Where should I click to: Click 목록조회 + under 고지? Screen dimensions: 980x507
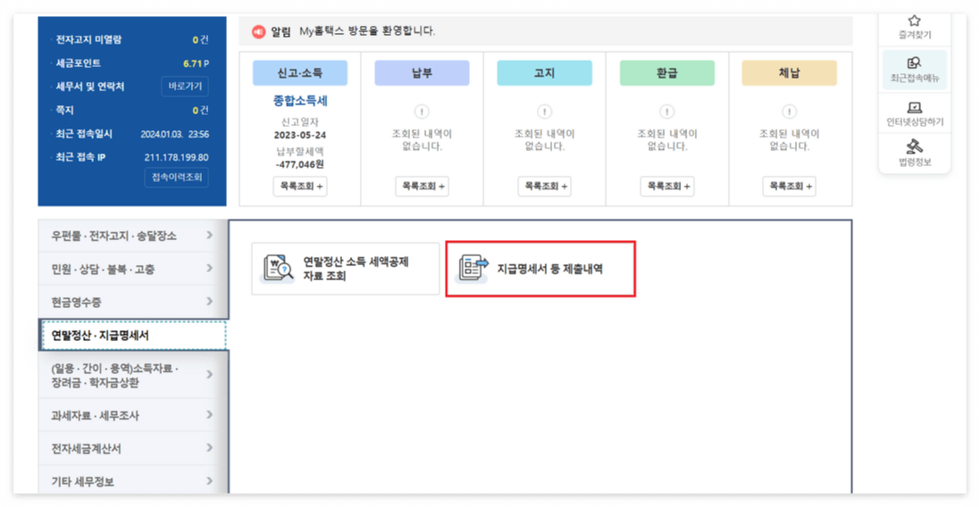click(x=544, y=186)
